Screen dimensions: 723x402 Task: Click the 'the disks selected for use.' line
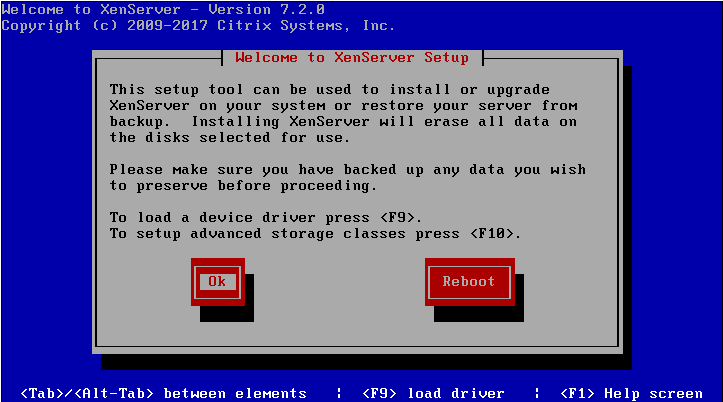pos(229,137)
